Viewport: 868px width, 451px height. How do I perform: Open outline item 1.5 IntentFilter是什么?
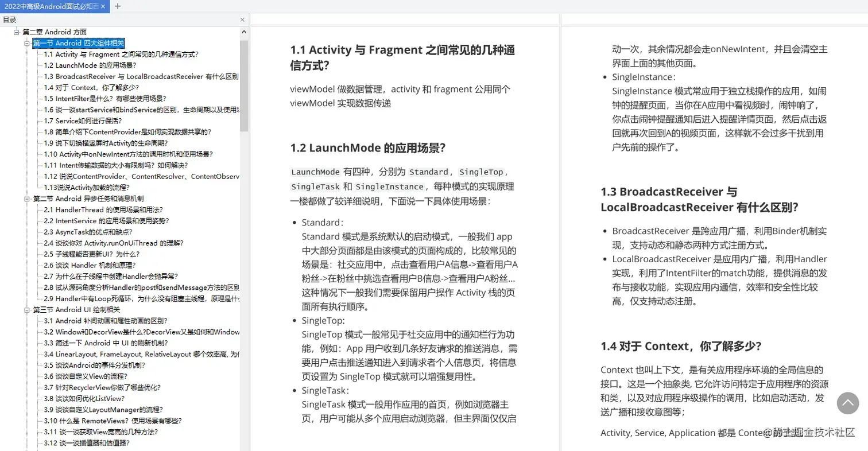[104, 99]
